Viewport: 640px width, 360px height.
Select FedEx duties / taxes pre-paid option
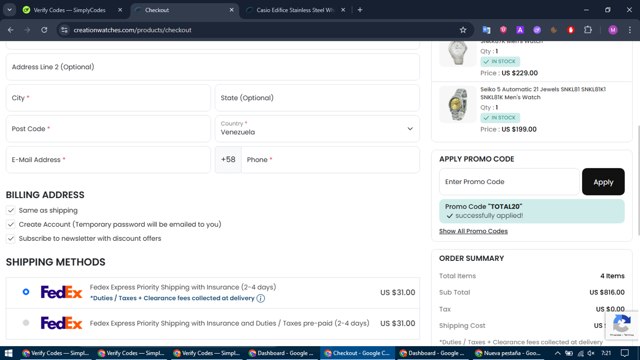pos(26,323)
